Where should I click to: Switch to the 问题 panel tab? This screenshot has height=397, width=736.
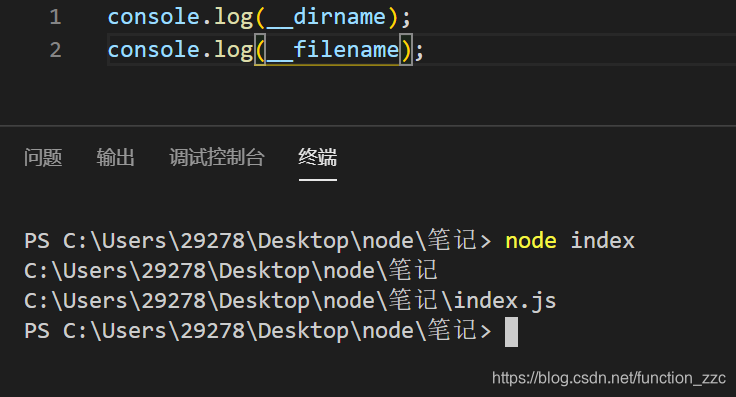coord(43,157)
